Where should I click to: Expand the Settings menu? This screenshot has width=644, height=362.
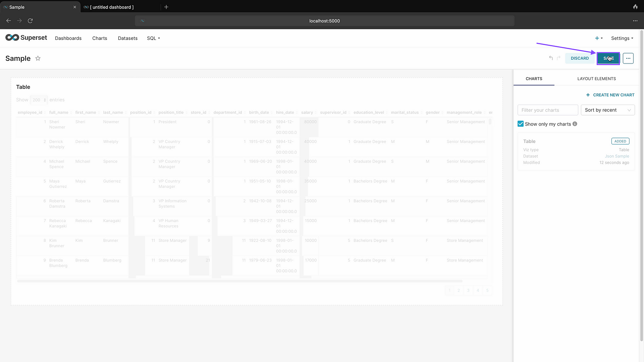[x=622, y=38]
